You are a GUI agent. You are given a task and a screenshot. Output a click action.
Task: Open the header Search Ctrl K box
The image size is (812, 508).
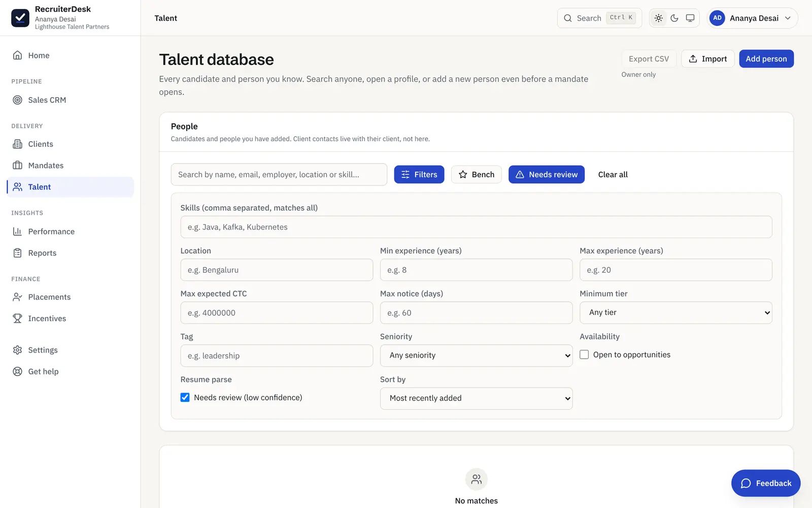[599, 18]
